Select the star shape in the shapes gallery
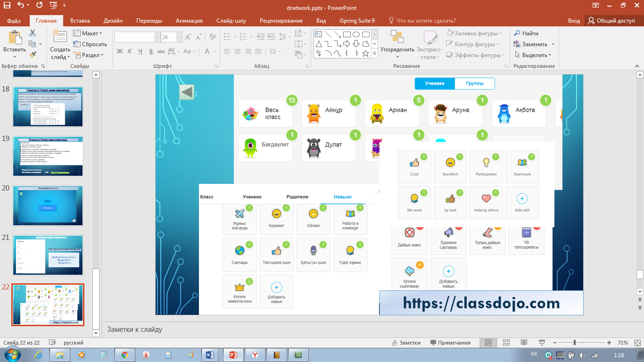The width and height of the screenshot is (644, 362). click(365, 53)
